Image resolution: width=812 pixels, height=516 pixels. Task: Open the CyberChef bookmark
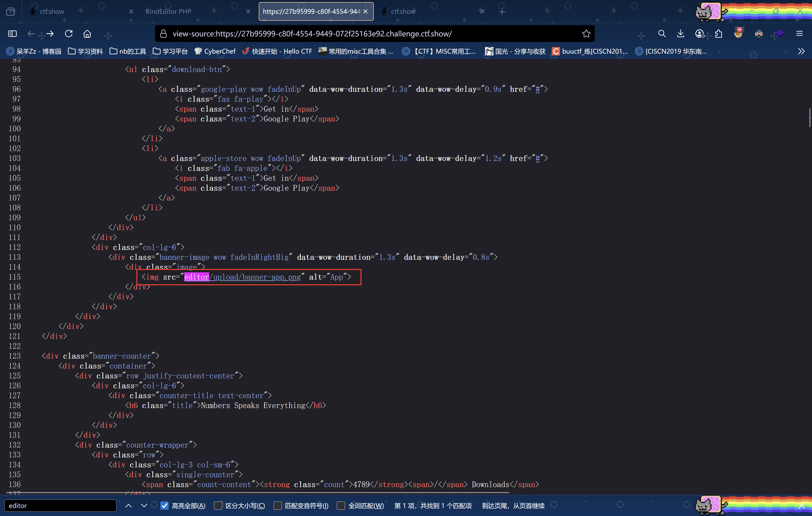(x=215, y=51)
